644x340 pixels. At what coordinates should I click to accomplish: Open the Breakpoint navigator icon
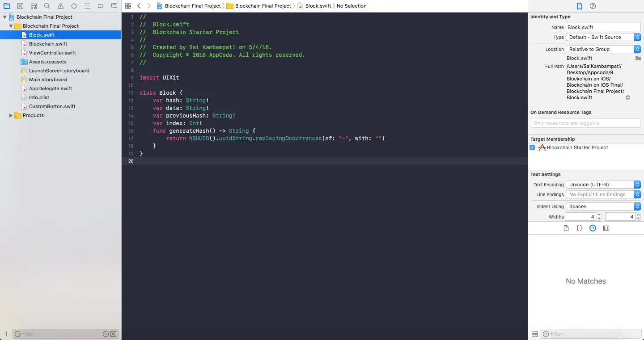pos(101,6)
